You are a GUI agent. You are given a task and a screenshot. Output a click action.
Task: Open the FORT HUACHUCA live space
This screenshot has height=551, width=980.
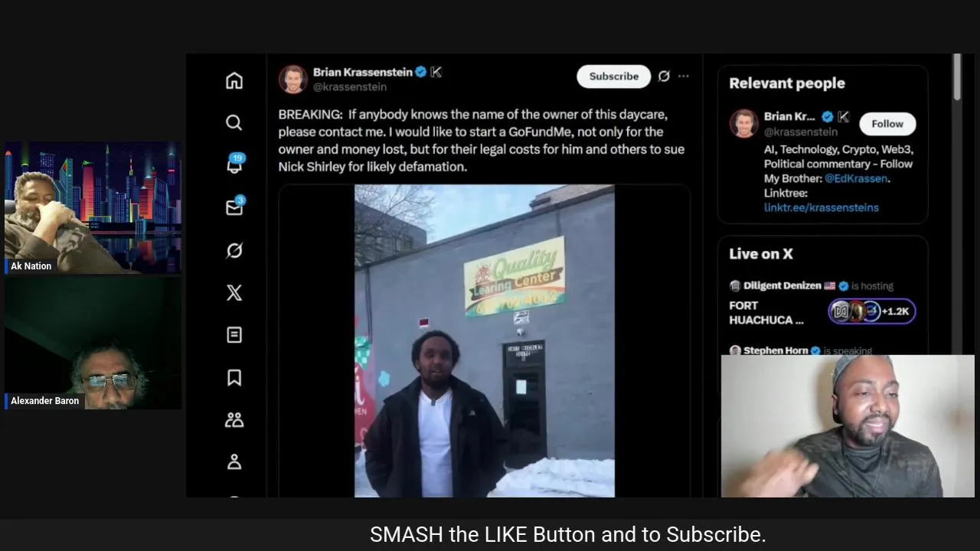coord(766,312)
